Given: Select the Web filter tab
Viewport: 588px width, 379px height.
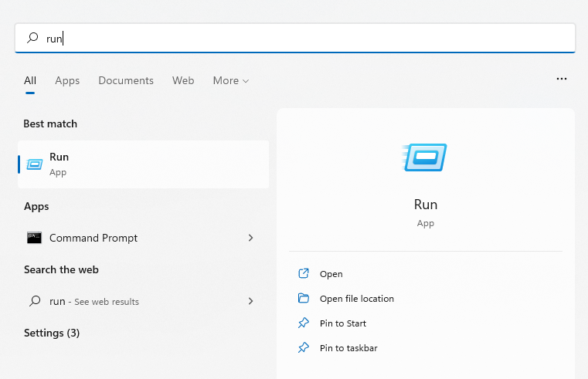Looking at the screenshot, I should 183,80.
